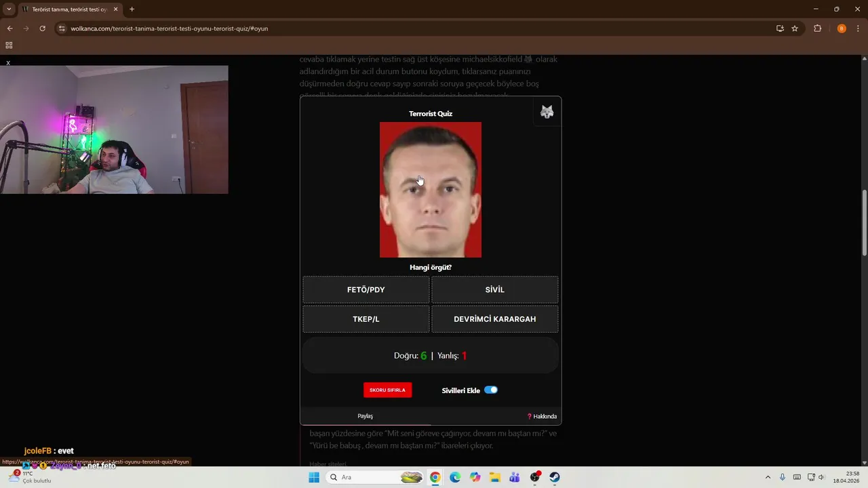868x488 pixels.
Task: Open the weather widget showing 11°C
Action: point(30,477)
